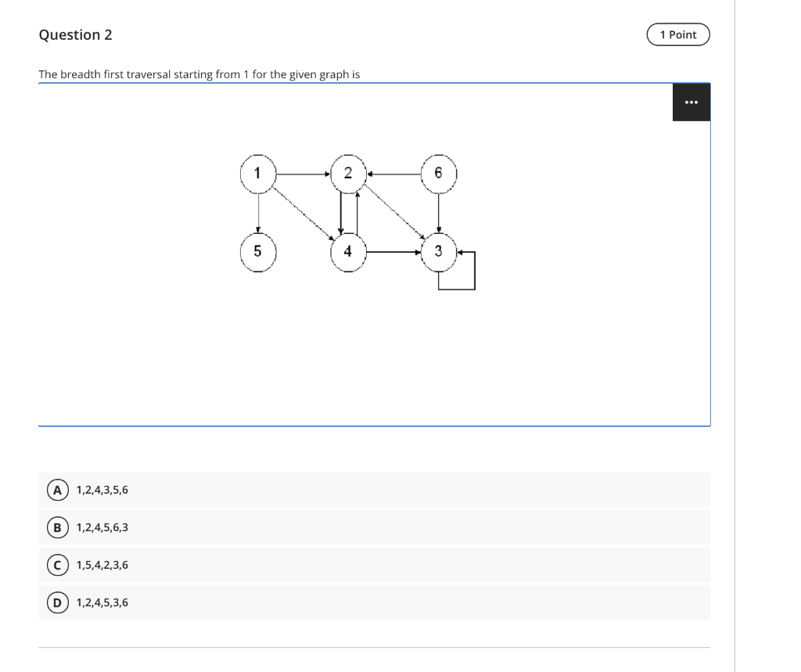Click the Question 2 heading
Image resolution: width=801 pixels, height=672 pixels.
click(x=76, y=34)
